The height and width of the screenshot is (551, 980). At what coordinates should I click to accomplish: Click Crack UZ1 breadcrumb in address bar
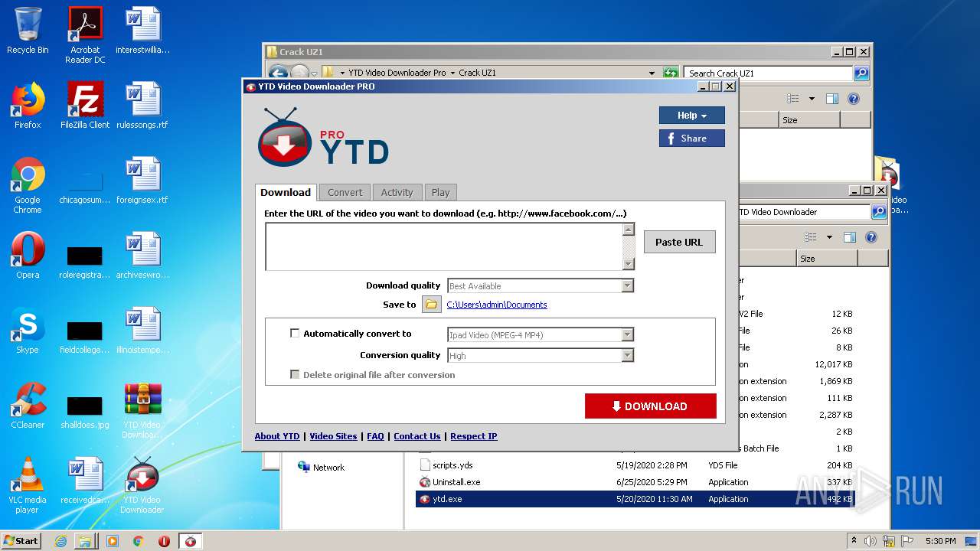(x=477, y=73)
